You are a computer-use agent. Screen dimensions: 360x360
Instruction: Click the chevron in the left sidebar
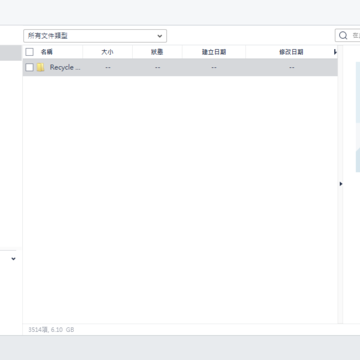(13, 259)
